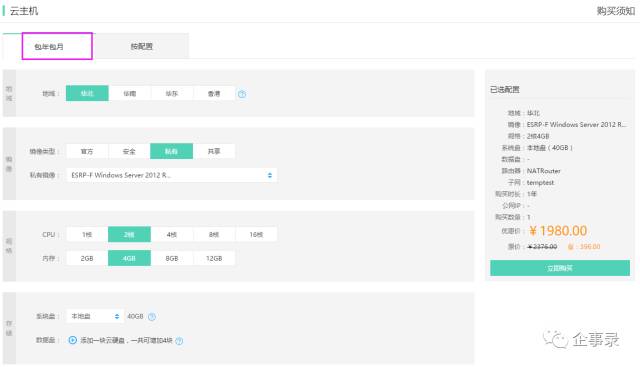Open the ESRP-F Windows Server private image dropdown
Screen dimensions: 640x367
(171, 175)
